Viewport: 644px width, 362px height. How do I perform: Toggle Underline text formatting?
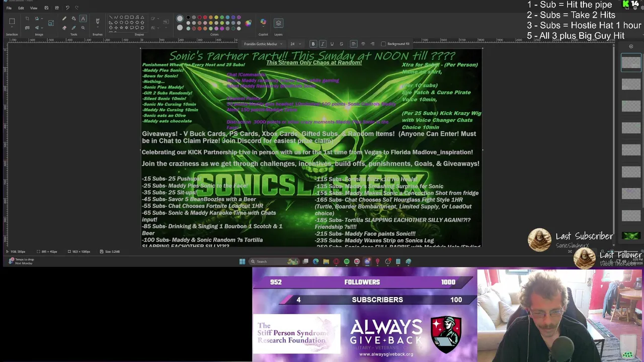point(332,44)
